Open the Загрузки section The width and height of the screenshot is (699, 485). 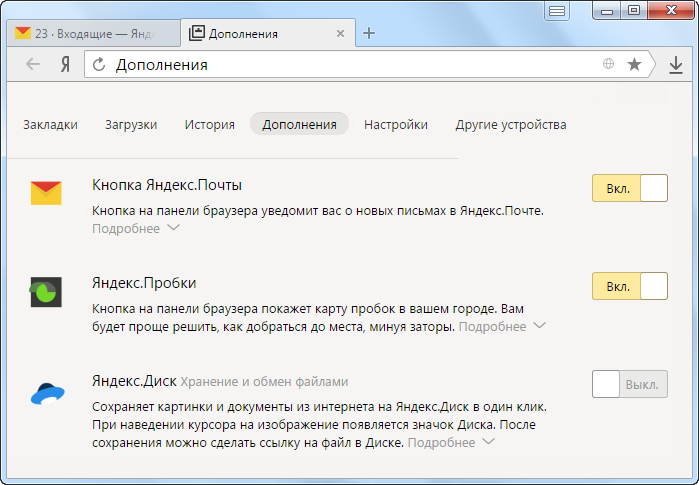[x=131, y=124]
